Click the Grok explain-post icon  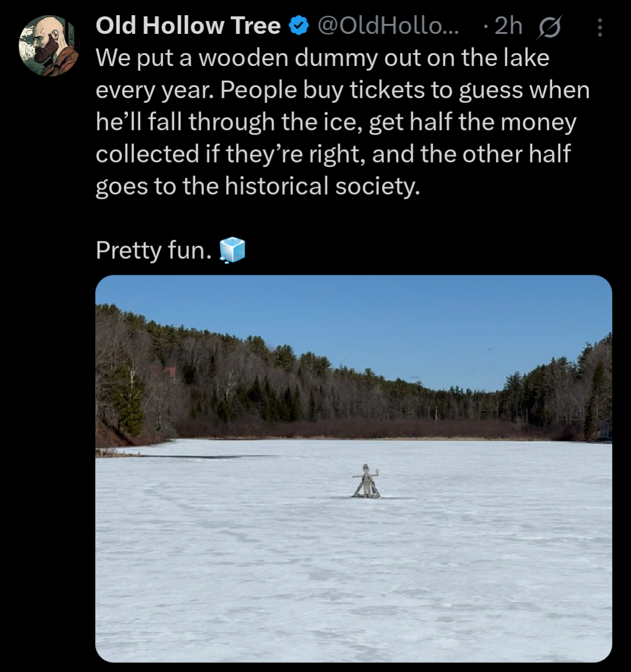click(x=549, y=27)
